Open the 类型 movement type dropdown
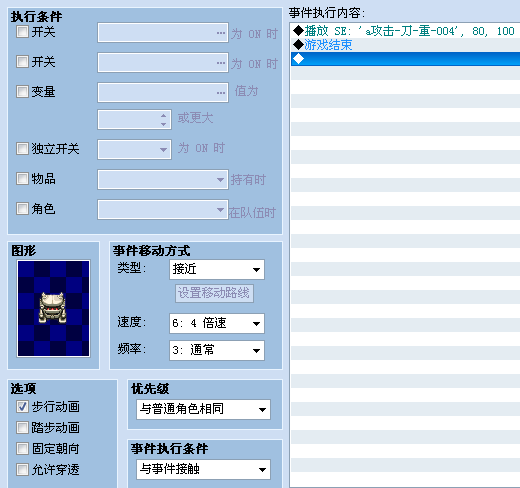 [x=217, y=269]
